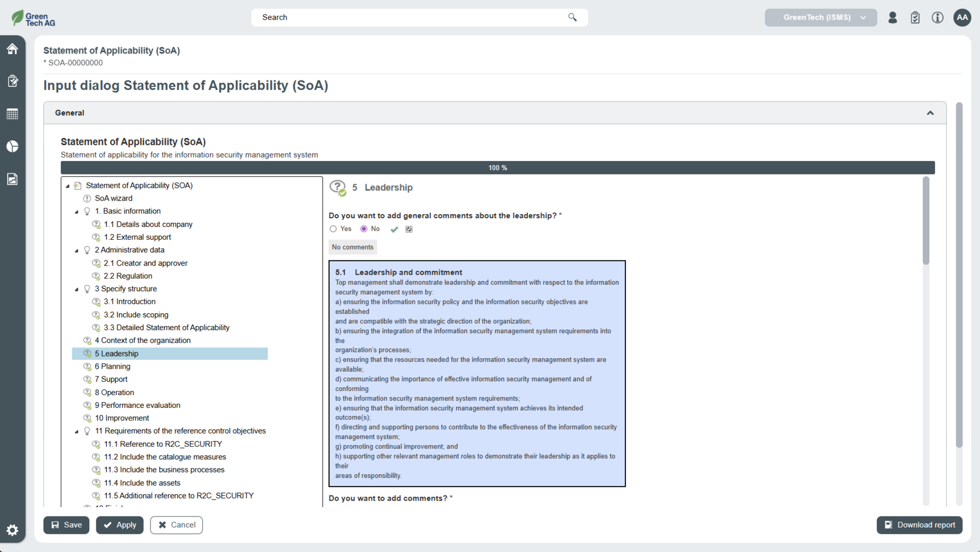This screenshot has height=552, width=980.
Task: Open the GreenTech (ISMS) dropdown
Action: pyautogui.click(x=820, y=18)
